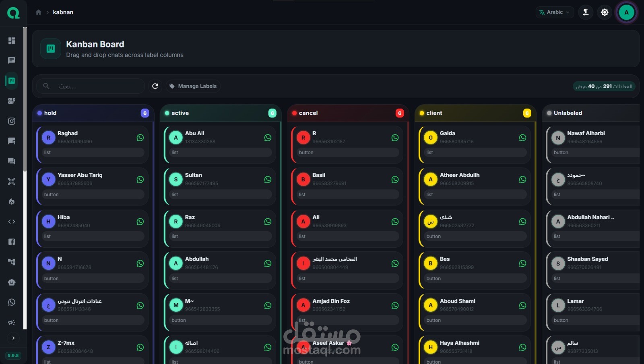Open the Yasser Abu Tariq card
The image size is (644, 364).
(x=93, y=187)
